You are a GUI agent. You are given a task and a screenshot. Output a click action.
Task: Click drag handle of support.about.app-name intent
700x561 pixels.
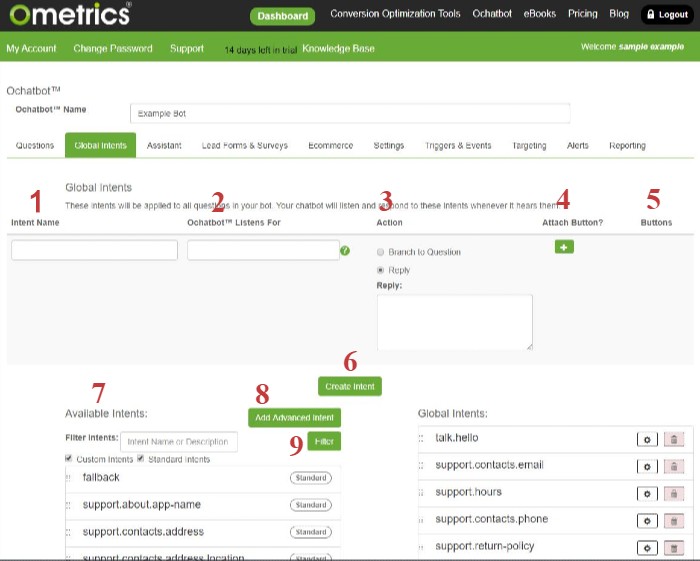(68, 505)
